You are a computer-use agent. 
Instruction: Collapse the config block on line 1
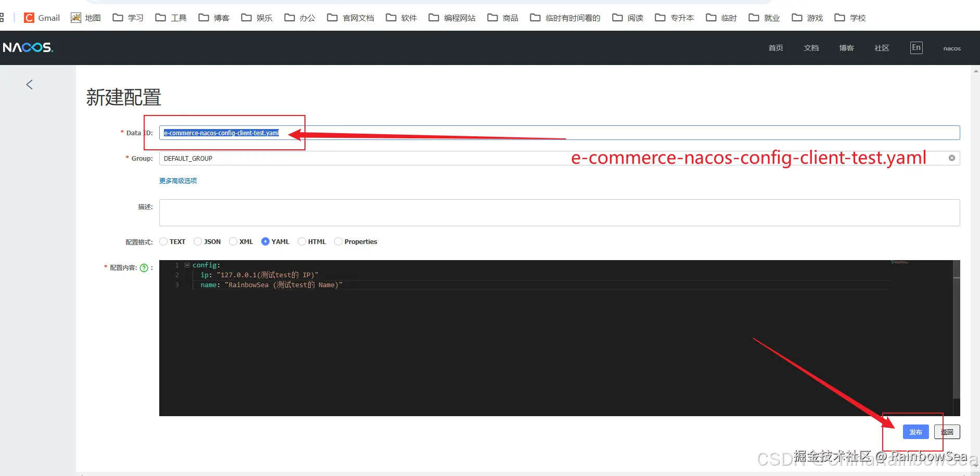[x=187, y=265]
